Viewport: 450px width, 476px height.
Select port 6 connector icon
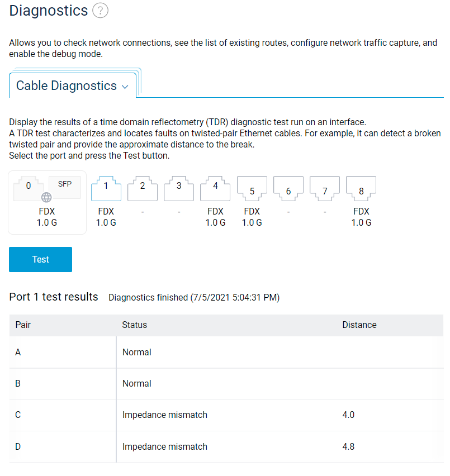coord(288,189)
